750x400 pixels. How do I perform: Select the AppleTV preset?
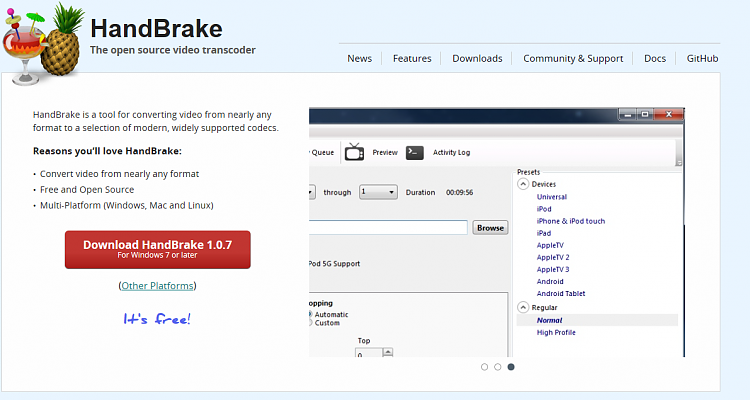click(550, 245)
